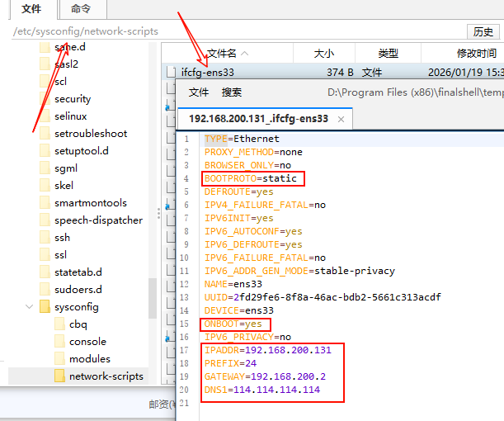Open the ssh folder icon

tap(45, 238)
